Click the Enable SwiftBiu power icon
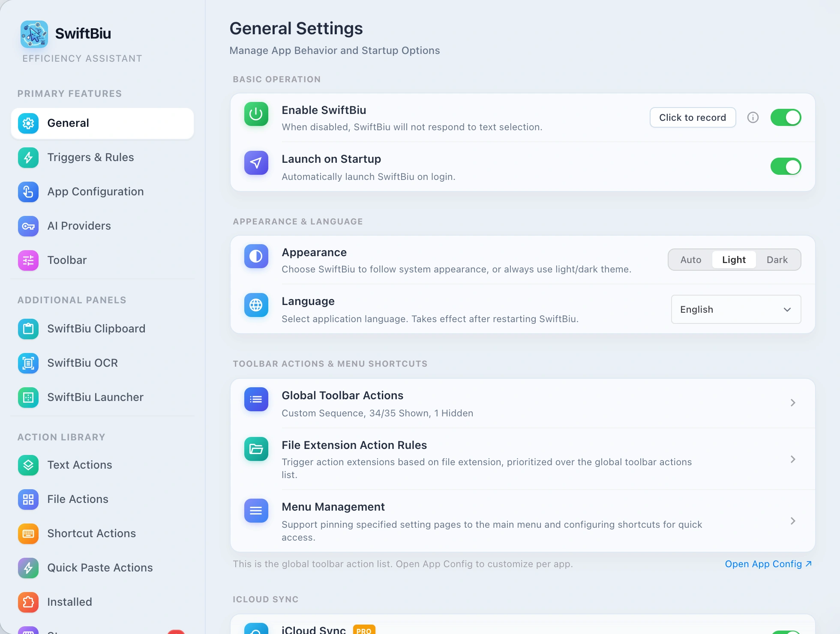This screenshot has height=634, width=840. click(x=256, y=114)
